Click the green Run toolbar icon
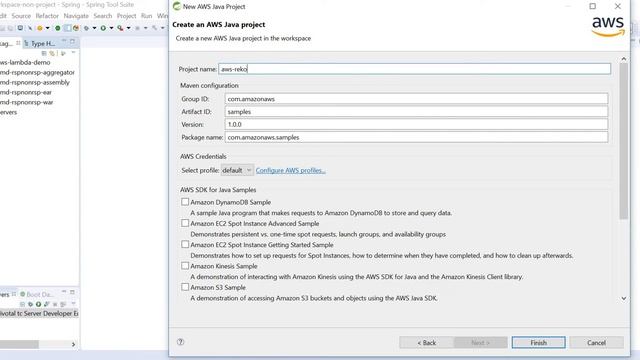Viewport: 640px width, 360px height. point(103,28)
